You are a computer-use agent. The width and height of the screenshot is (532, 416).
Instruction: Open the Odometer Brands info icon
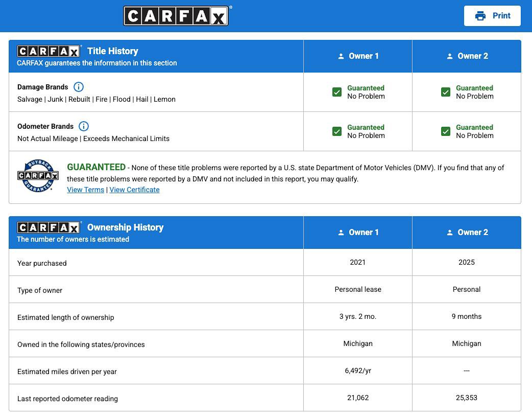coord(84,126)
